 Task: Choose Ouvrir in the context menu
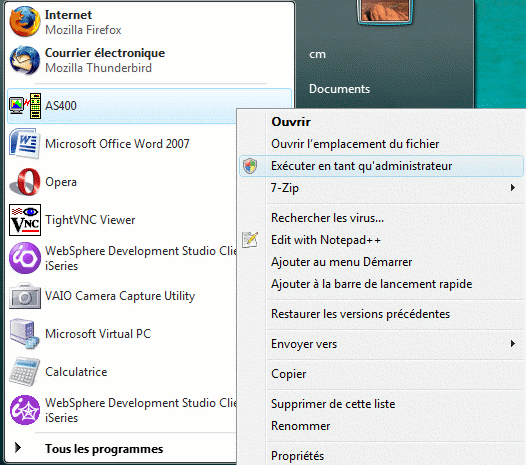point(291,122)
